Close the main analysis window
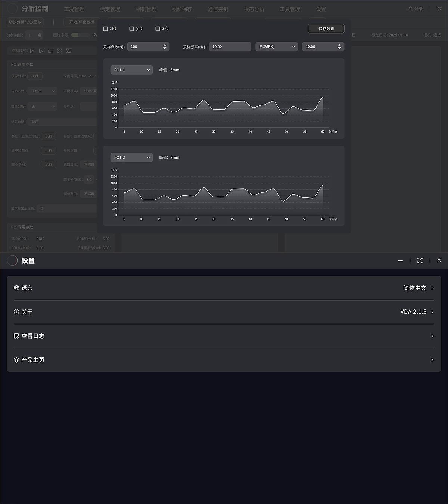This screenshot has width=448, height=504. 439,9
